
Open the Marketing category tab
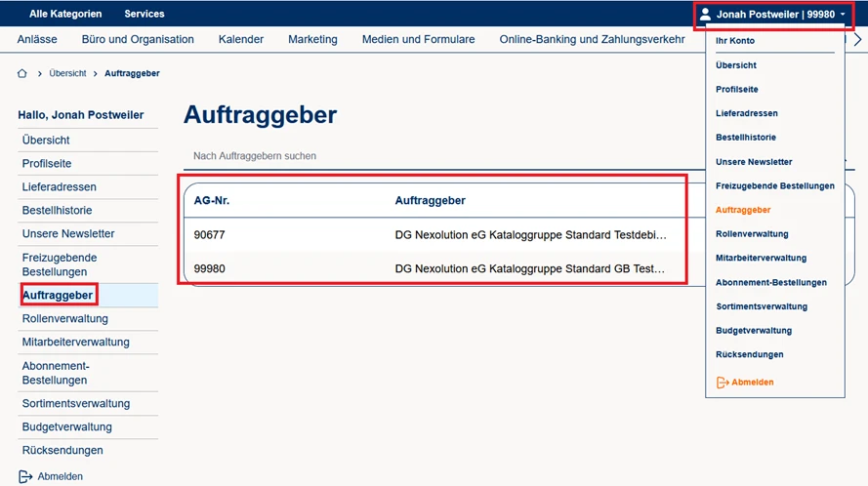312,39
